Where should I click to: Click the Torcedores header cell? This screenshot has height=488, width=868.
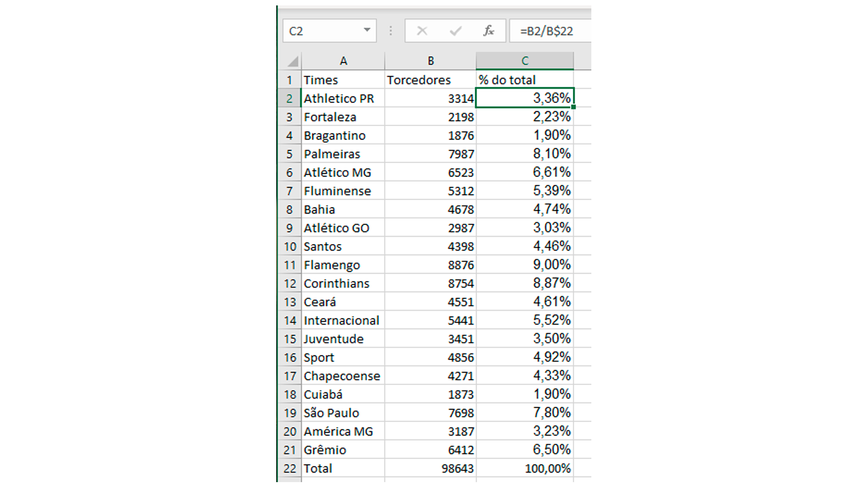pos(430,80)
